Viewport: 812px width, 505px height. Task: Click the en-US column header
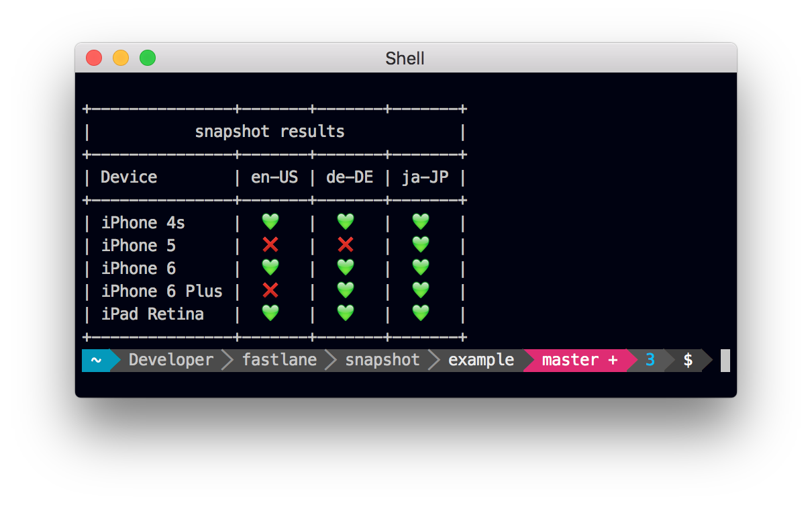[x=274, y=177]
